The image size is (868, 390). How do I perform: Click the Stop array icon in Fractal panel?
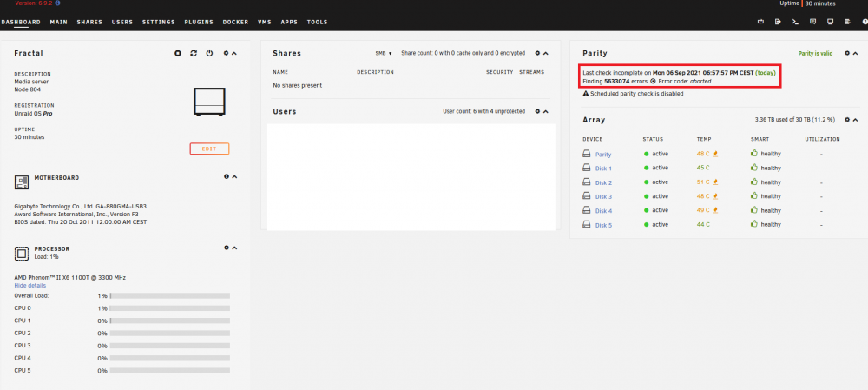(178, 53)
